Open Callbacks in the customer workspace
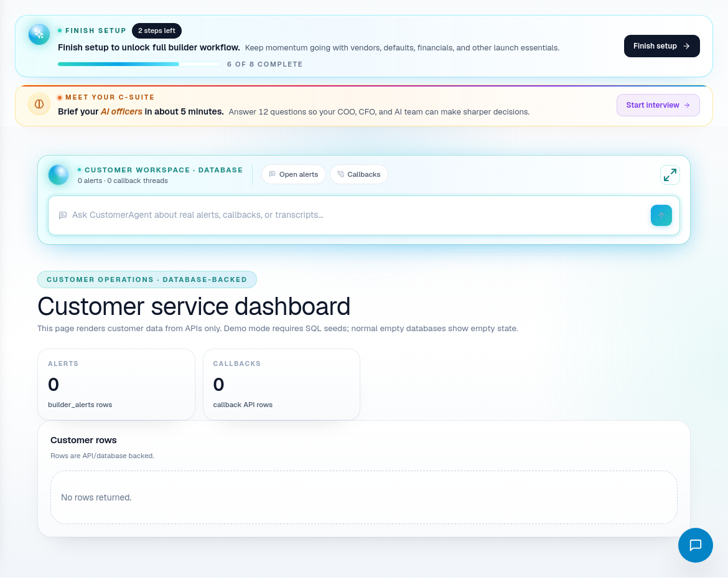The height and width of the screenshot is (582, 728). tap(359, 174)
